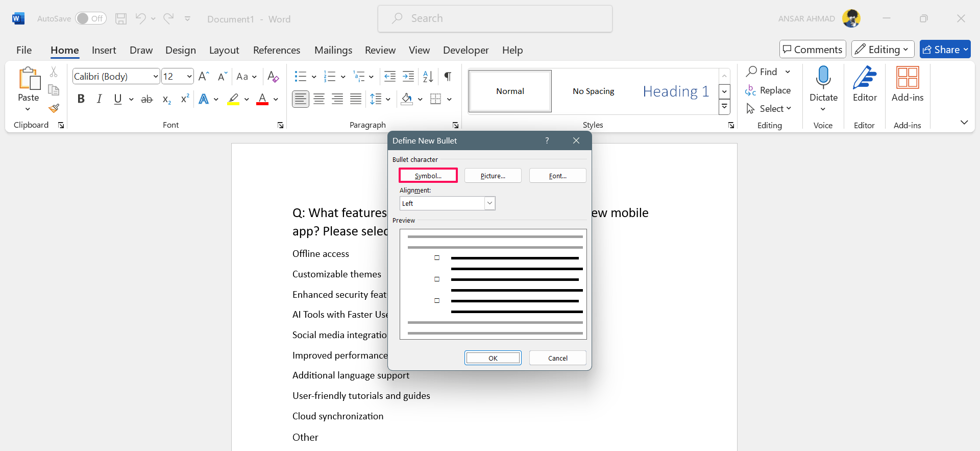The width and height of the screenshot is (980, 451).
Task: Increase font size with A-up icon
Action: click(x=203, y=76)
